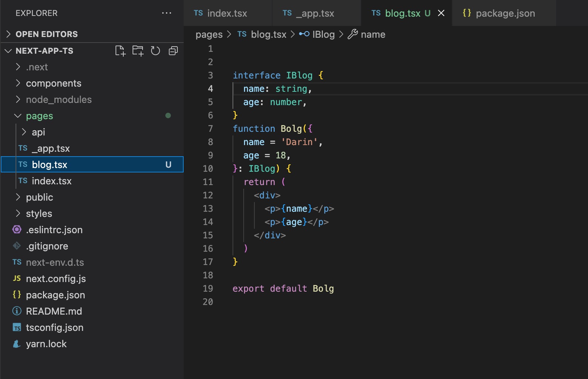The width and height of the screenshot is (588, 379).
Task: Click the TS icon of the index.tsx tab
Action: coord(198,13)
